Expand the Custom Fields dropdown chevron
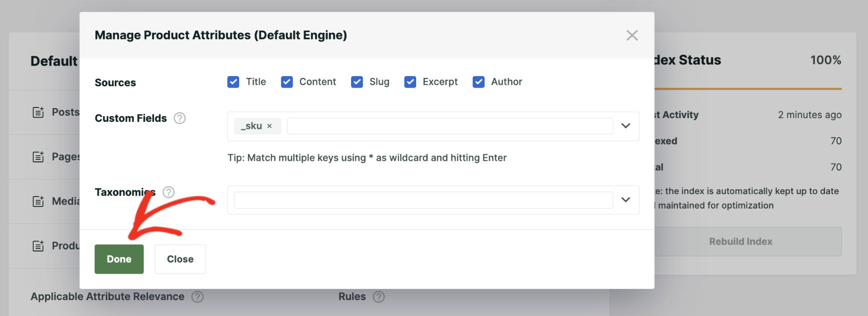This screenshot has width=868, height=316. [626, 126]
